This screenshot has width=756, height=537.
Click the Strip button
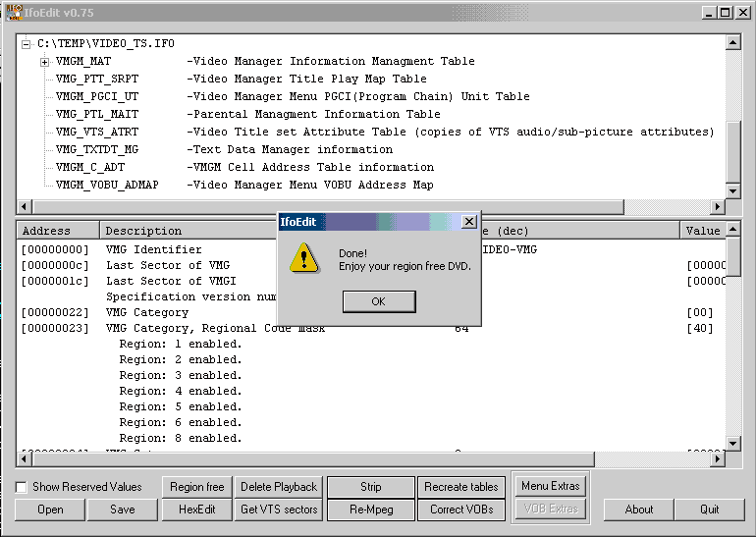[371, 487]
